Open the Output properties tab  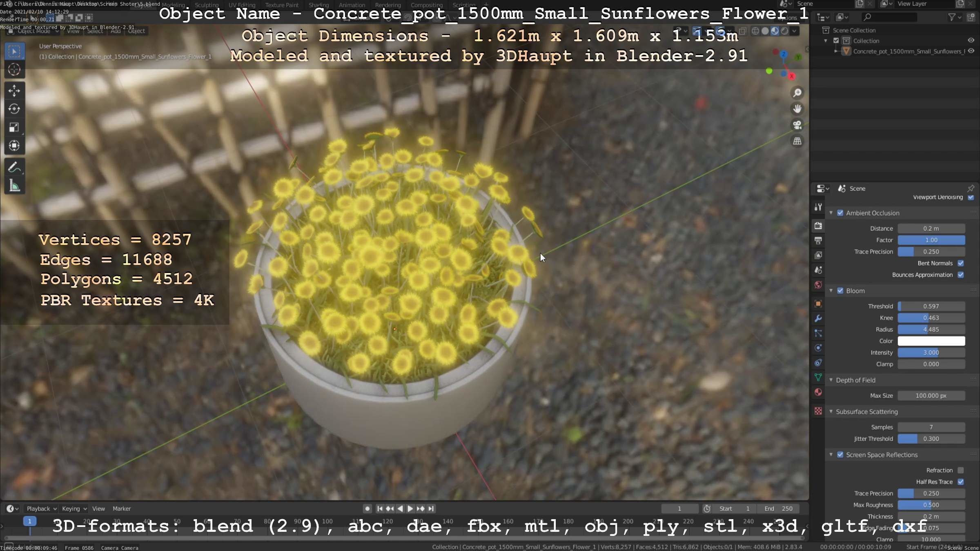(x=818, y=240)
